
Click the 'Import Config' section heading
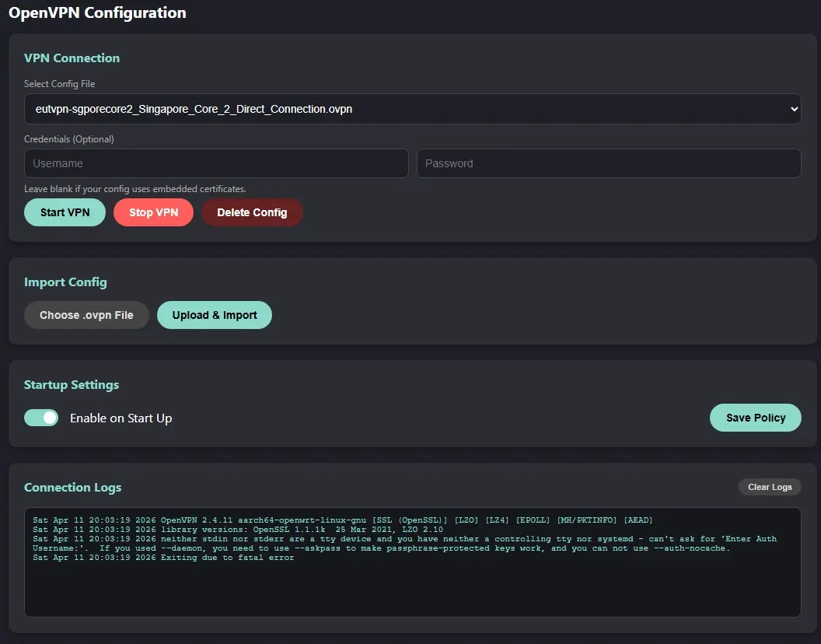pyautogui.click(x=65, y=282)
